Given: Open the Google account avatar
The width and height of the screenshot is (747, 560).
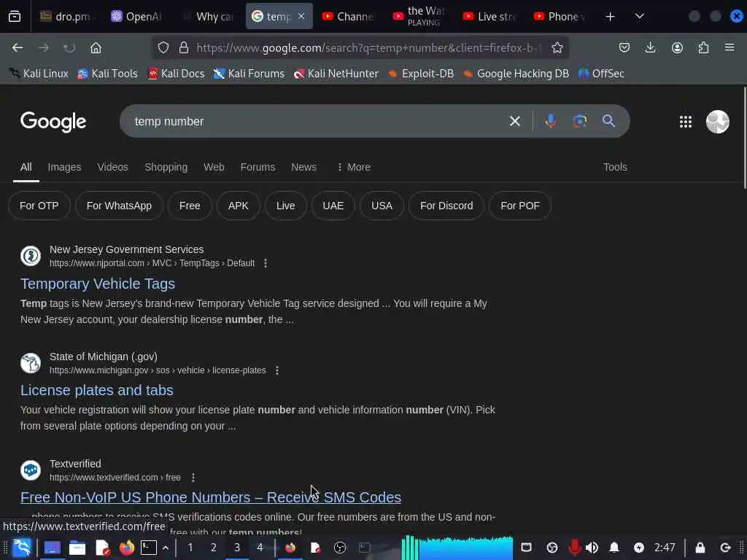Looking at the screenshot, I should click(x=718, y=122).
